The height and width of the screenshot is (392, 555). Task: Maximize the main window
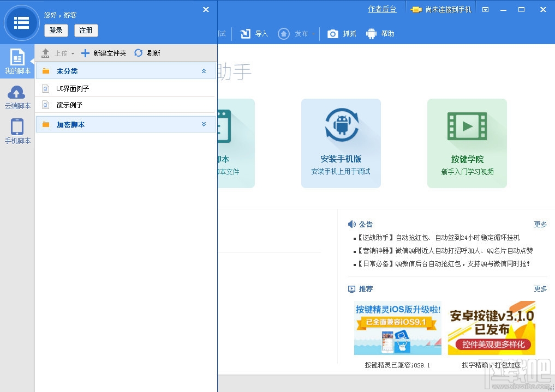(521, 10)
